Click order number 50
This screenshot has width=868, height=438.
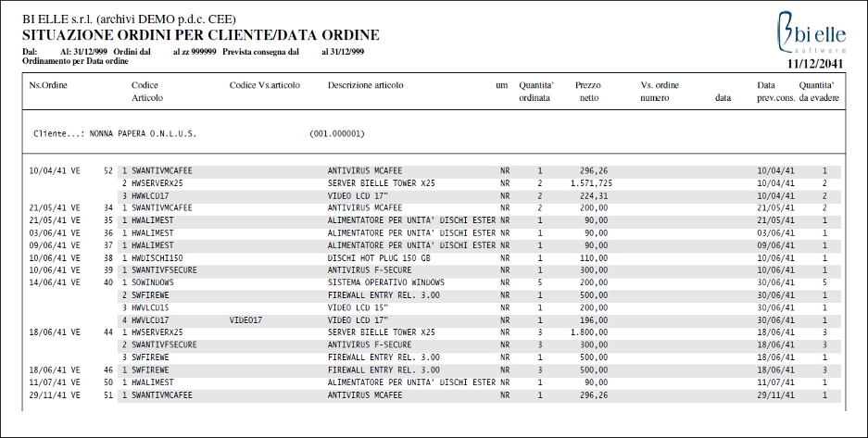coord(108,382)
